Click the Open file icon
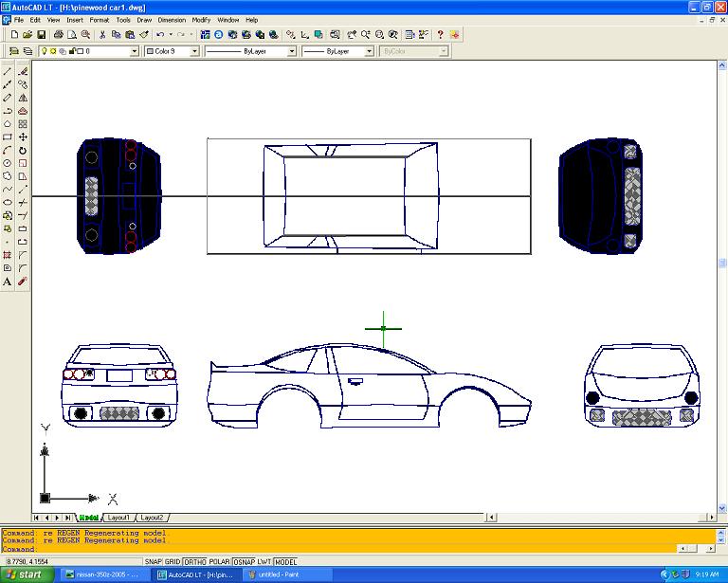This screenshot has width=728, height=583. [27, 34]
